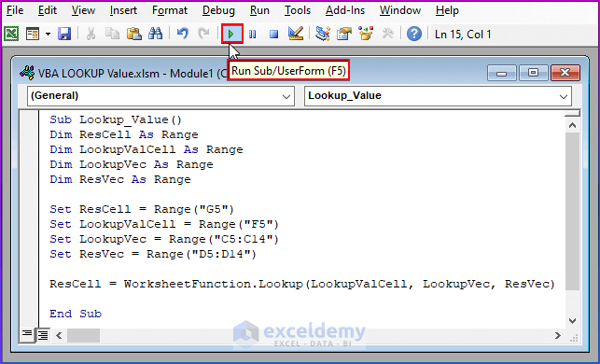Open the Tools menu
The image size is (600, 364).
(x=298, y=10)
